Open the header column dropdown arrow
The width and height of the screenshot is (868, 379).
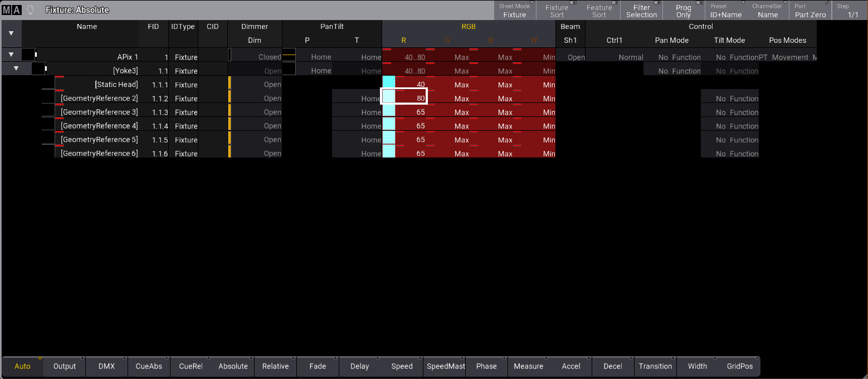[x=11, y=33]
